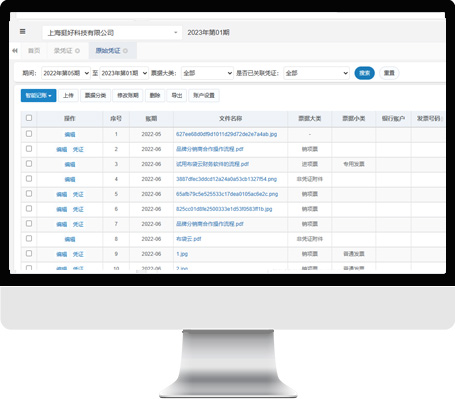Image resolution: width=455 pixels, height=399 pixels.
Task: Open the 凭证 link in row 7
Action: tap(78, 224)
